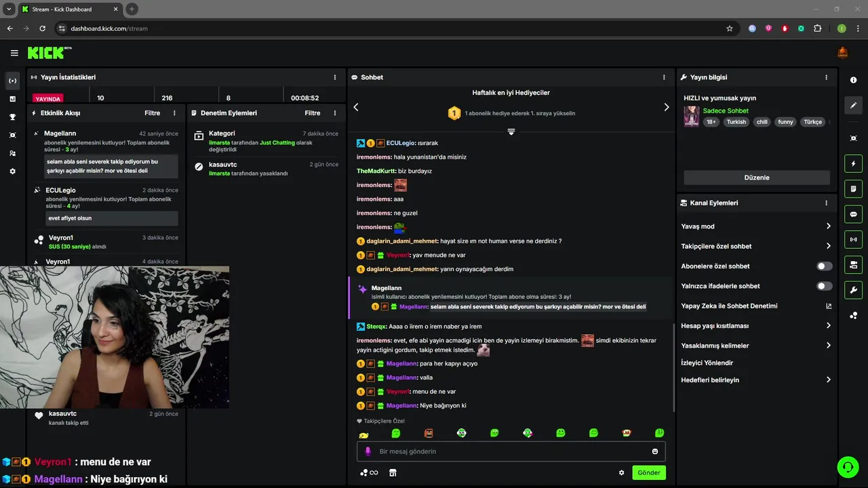Open the shop icon below chat
Viewport: 868px width, 488px height.
(x=392, y=472)
